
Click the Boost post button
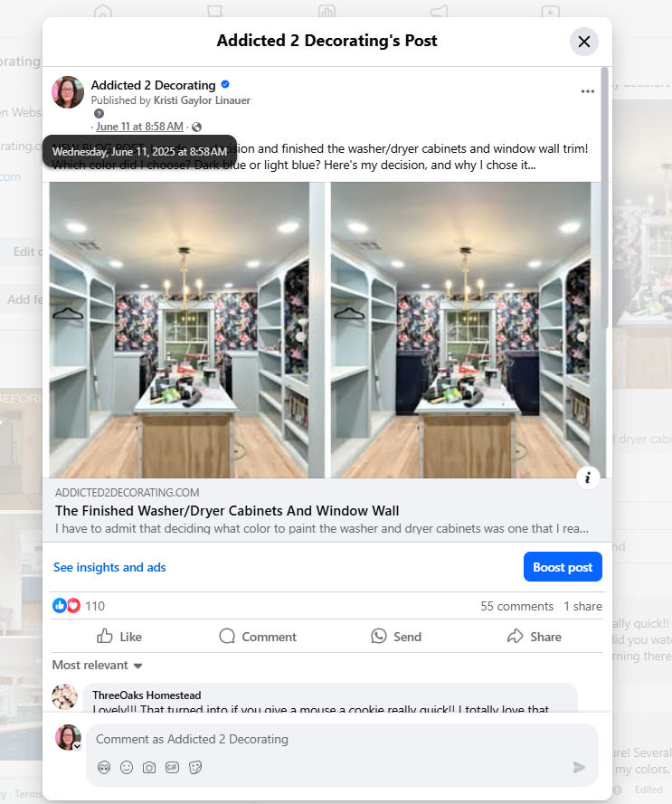pos(563,566)
